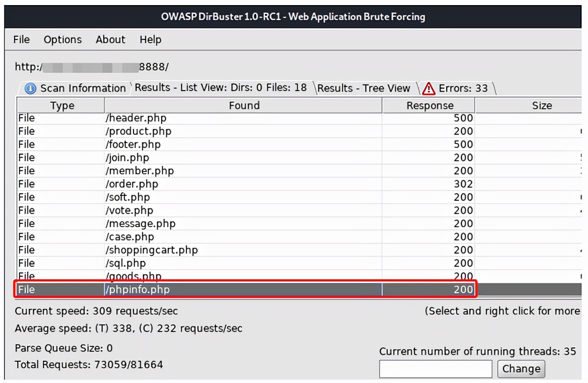This screenshot has height=383, width=588.
Task: Click the Total Requests: 73059/81664 text
Action: tap(89, 365)
